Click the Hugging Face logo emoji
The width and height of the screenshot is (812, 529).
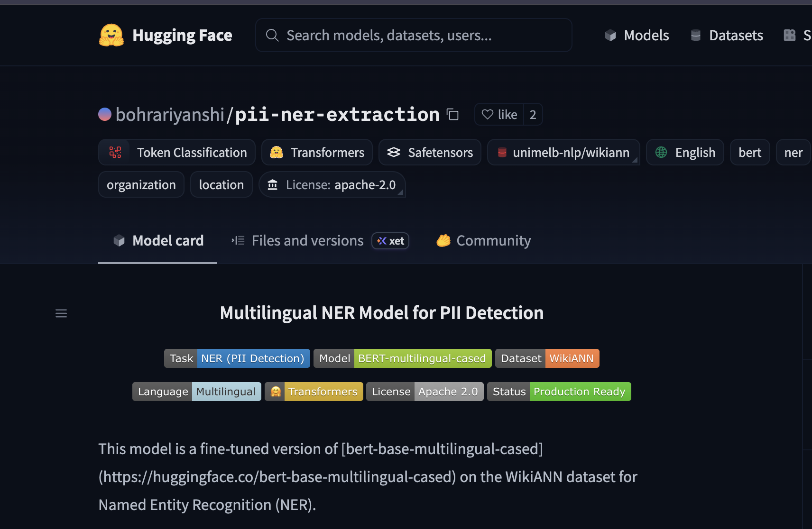click(111, 36)
